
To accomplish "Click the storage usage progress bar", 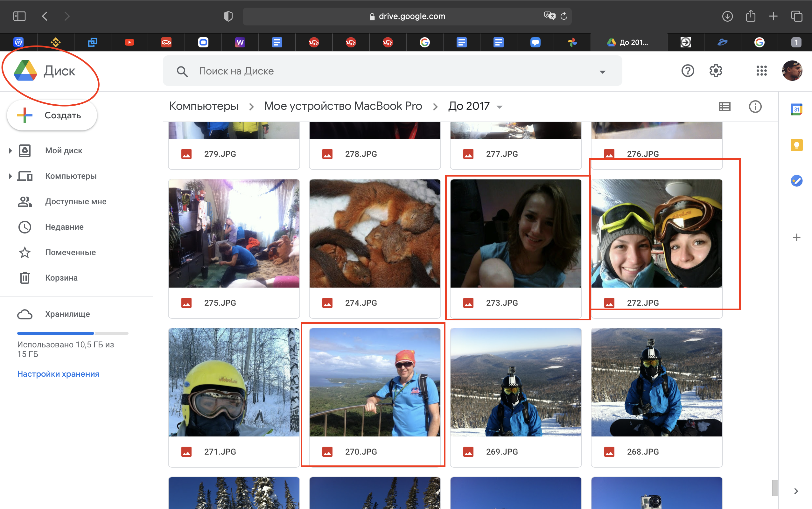I will (x=73, y=333).
